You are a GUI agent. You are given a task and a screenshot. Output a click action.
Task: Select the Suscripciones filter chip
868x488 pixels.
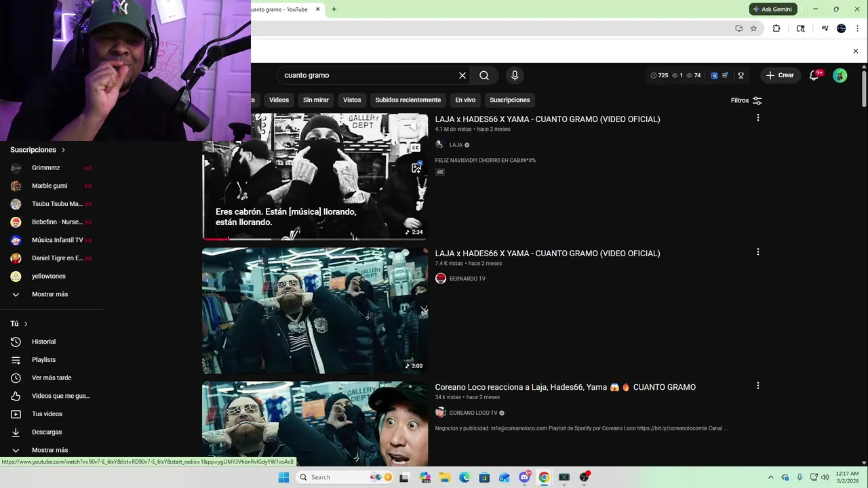[x=510, y=100]
